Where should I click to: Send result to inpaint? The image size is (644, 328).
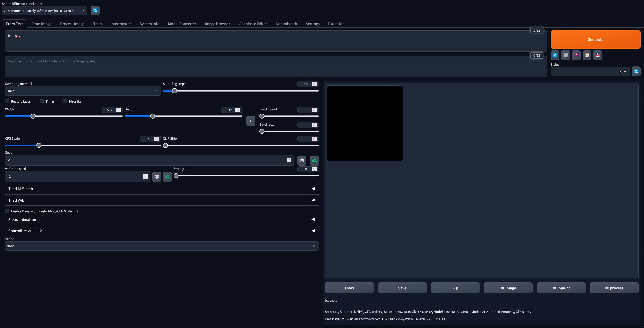pyautogui.click(x=561, y=288)
